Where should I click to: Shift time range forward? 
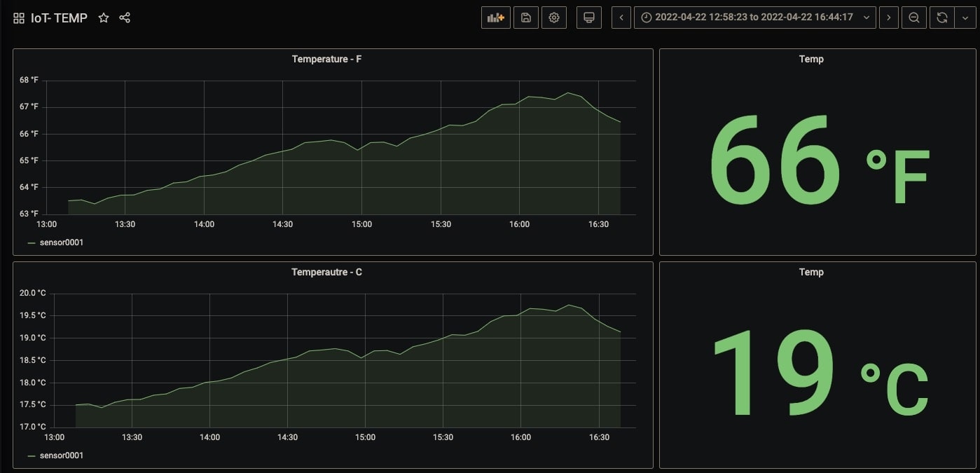pos(889,18)
